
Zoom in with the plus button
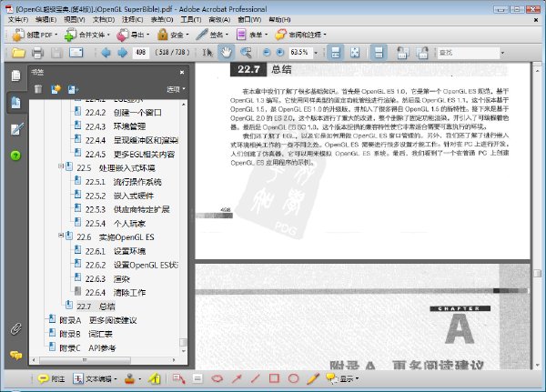280,53
